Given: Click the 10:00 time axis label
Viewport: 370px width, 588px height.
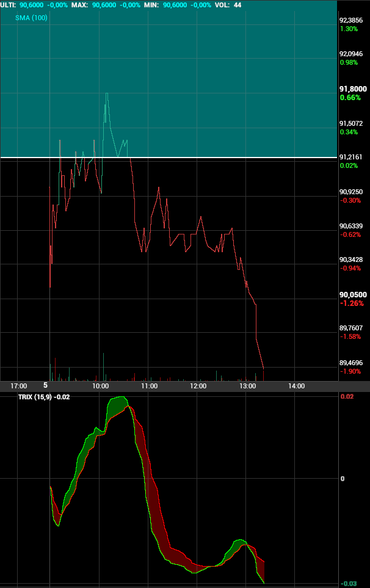Looking at the screenshot, I should pyautogui.click(x=101, y=386).
